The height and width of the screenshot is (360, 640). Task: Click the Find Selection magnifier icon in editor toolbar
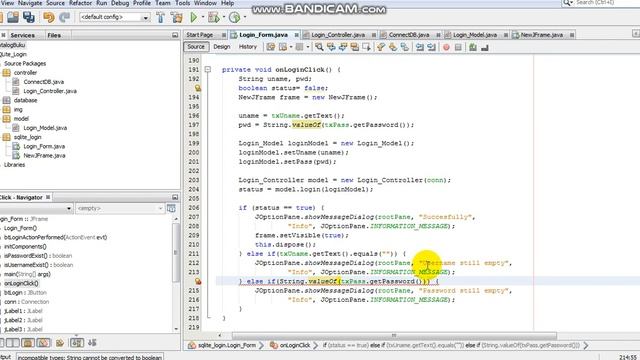coord(319,47)
